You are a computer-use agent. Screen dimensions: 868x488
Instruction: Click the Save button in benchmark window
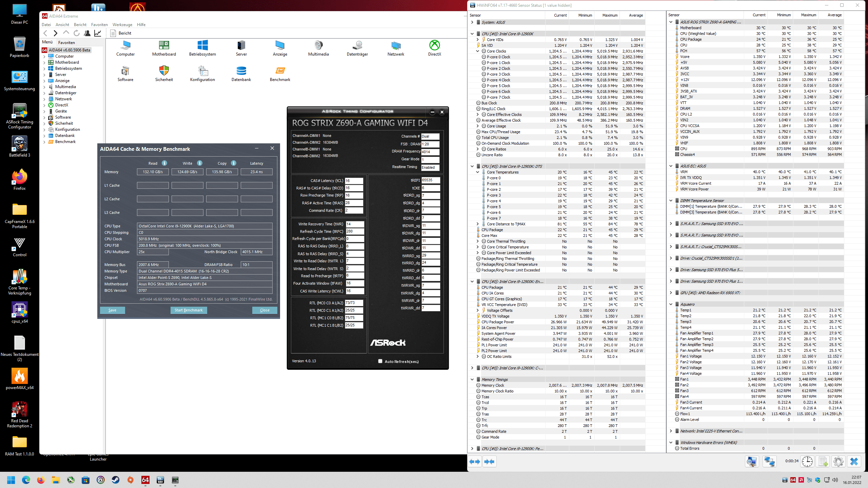pyautogui.click(x=112, y=310)
